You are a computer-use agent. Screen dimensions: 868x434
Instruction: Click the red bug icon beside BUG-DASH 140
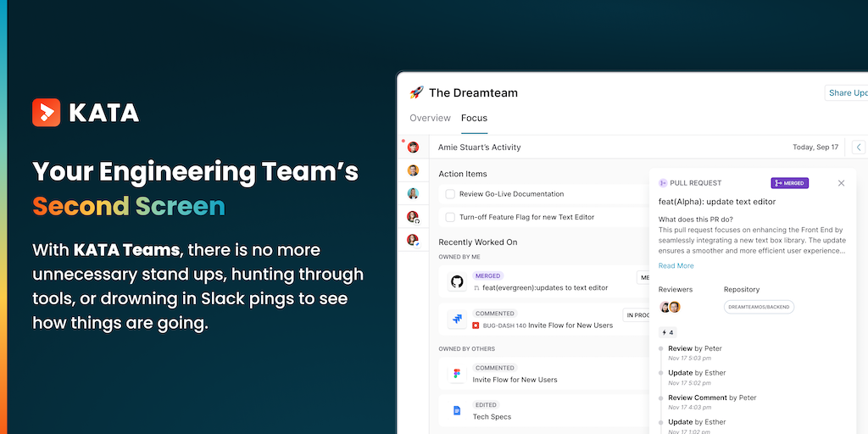coord(476,325)
